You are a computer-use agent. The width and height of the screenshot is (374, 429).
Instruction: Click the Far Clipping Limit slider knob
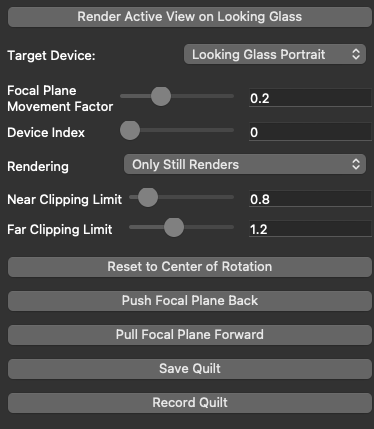click(174, 227)
